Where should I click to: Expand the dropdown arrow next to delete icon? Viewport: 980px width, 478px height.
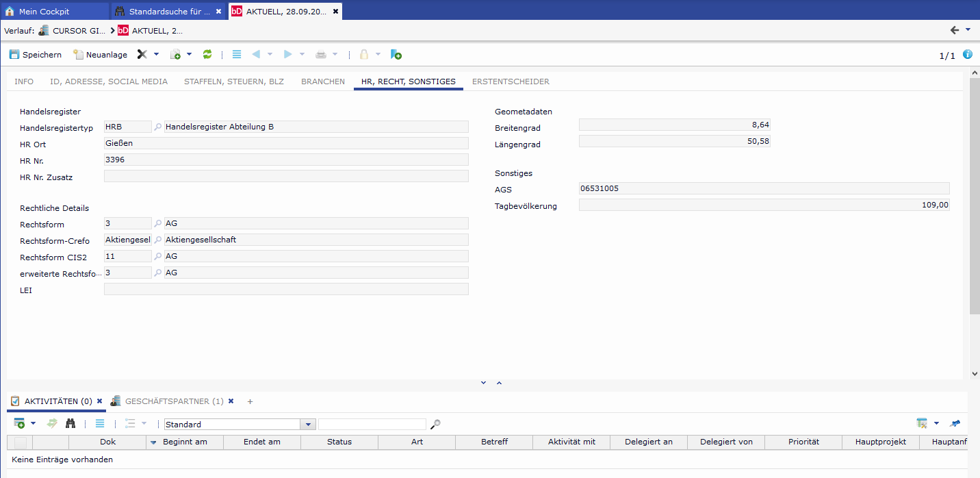(156, 54)
